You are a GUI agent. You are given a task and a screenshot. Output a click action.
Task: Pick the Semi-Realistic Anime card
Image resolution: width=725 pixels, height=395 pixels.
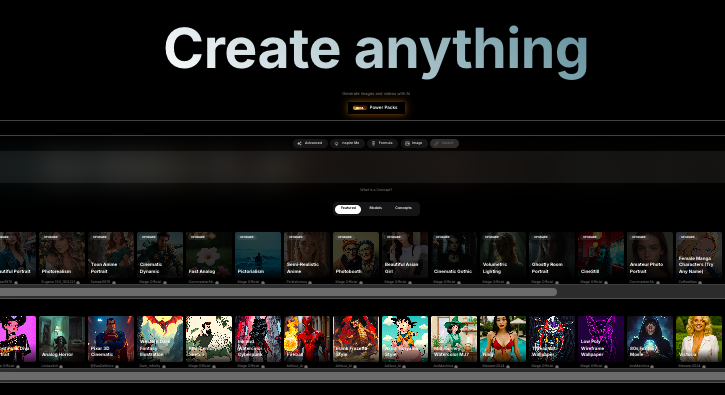(307, 255)
